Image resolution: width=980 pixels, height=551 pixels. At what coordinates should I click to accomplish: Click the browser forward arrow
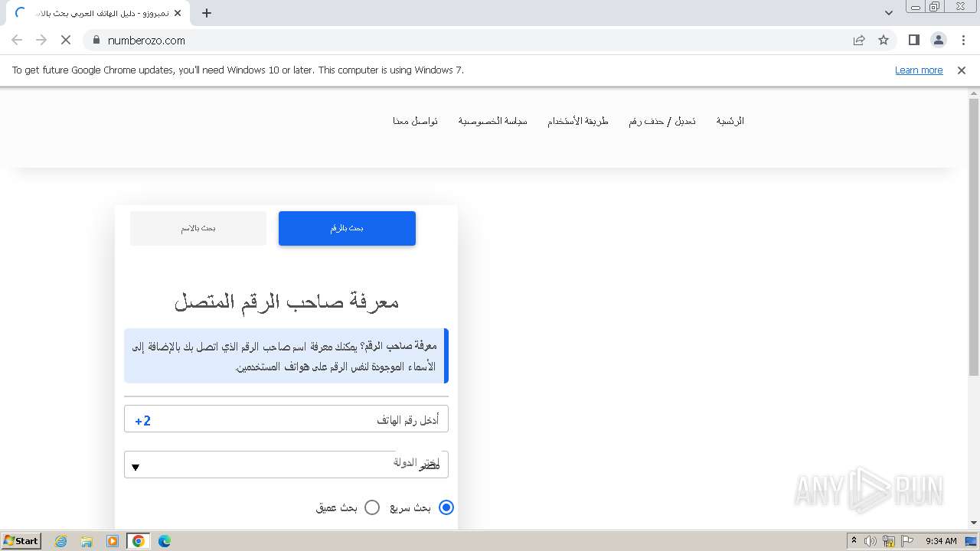click(x=41, y=40)
